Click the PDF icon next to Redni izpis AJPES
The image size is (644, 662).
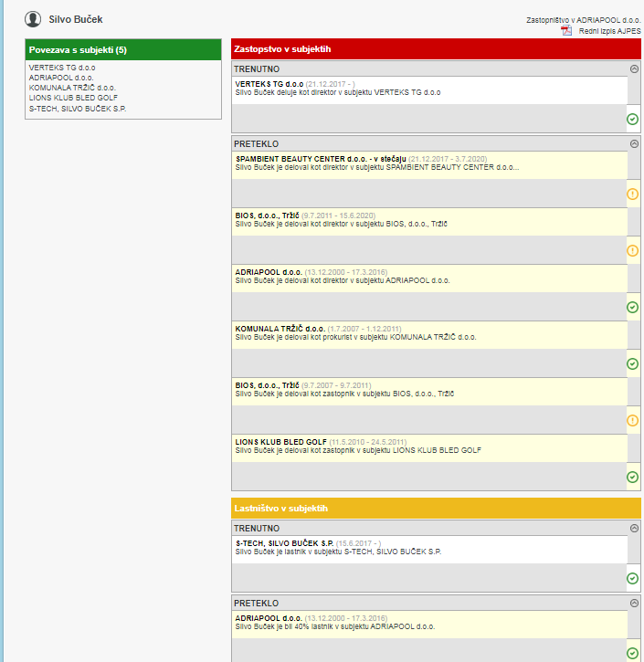(566, 30)
